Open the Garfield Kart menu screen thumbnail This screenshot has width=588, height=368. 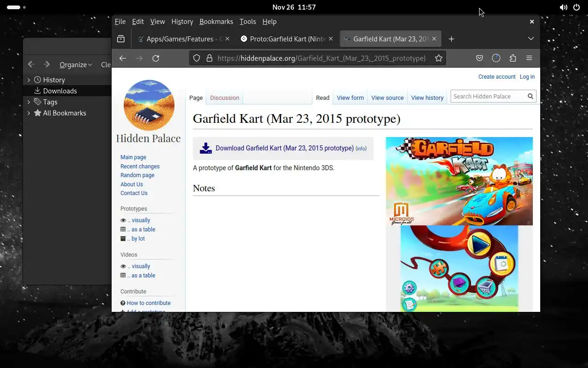[459, 269]
